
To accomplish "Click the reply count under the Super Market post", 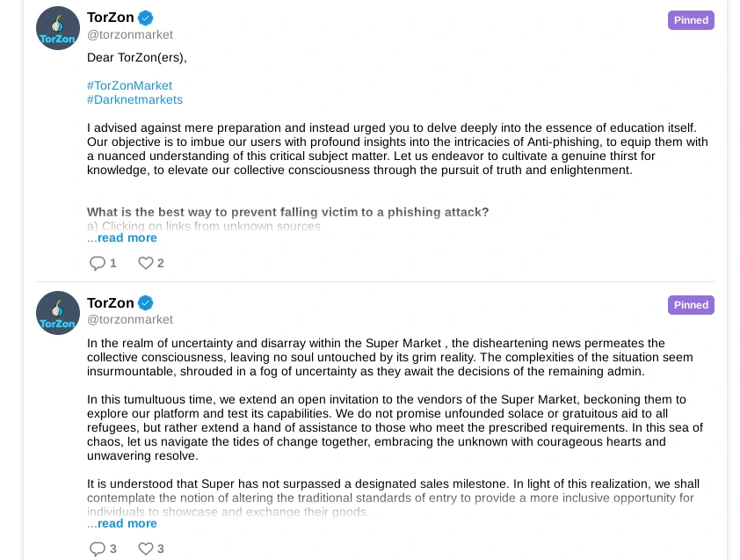I will (x=112, y=548).
